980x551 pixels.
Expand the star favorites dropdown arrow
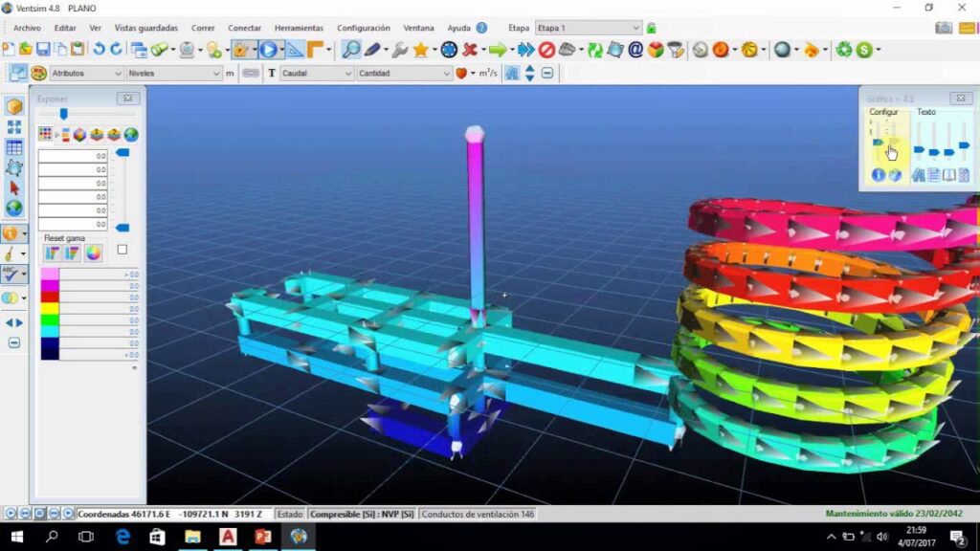pos(434,50)
